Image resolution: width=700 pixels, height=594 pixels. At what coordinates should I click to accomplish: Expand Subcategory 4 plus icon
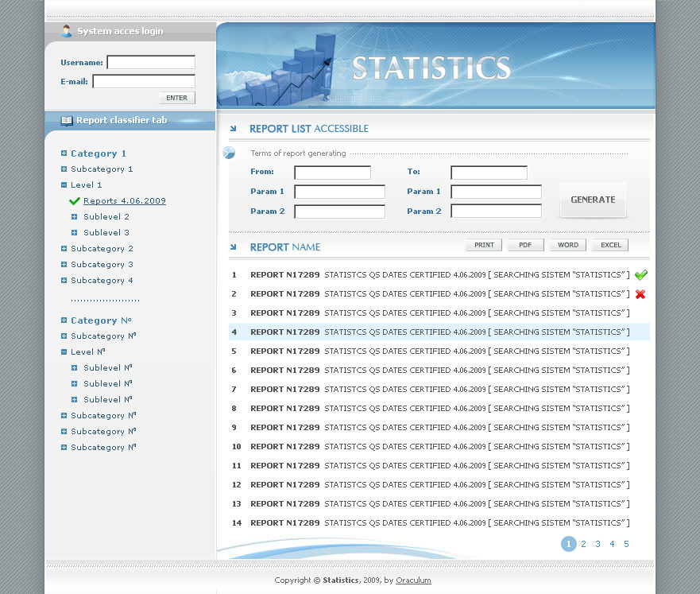tap(64, 280)
